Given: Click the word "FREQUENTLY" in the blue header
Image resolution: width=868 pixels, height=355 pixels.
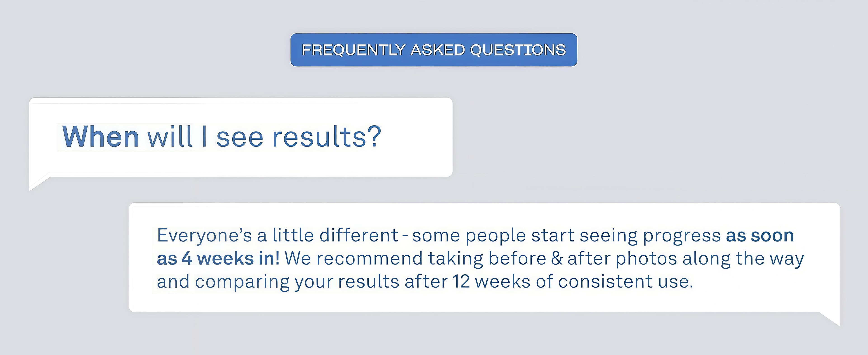Looking at the screenshot, I should [353, 50].
